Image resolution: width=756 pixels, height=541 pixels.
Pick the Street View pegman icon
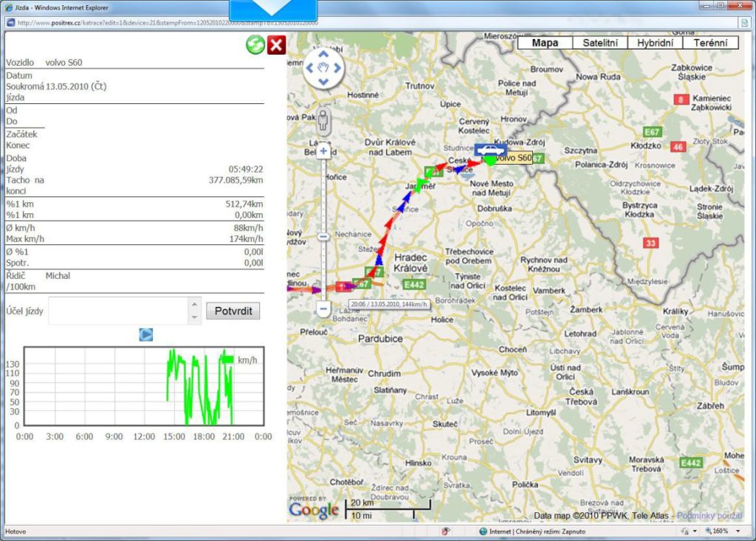(x=323, y=121)
